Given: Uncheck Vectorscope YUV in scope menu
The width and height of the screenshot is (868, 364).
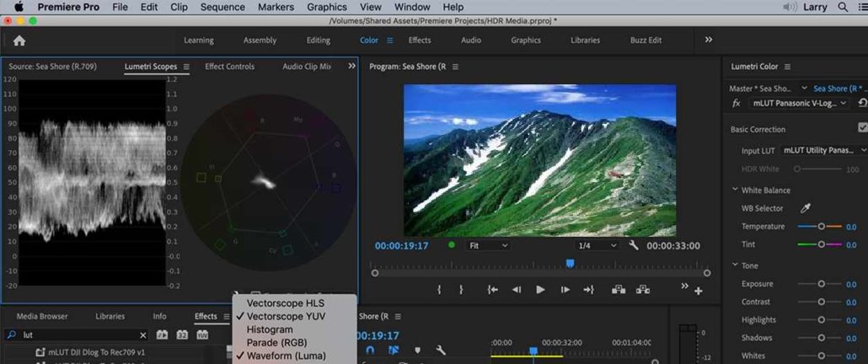Looking at the screenshot, I should [285, 316].
